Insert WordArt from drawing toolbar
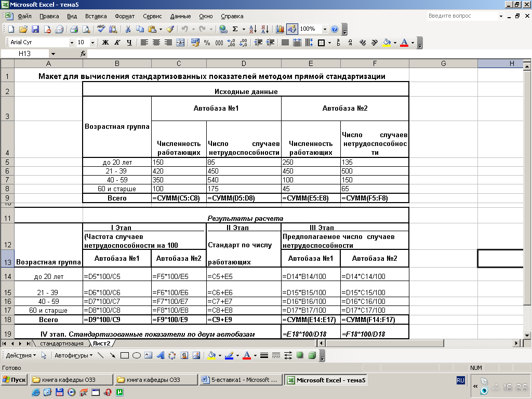 tap(161, 355)
